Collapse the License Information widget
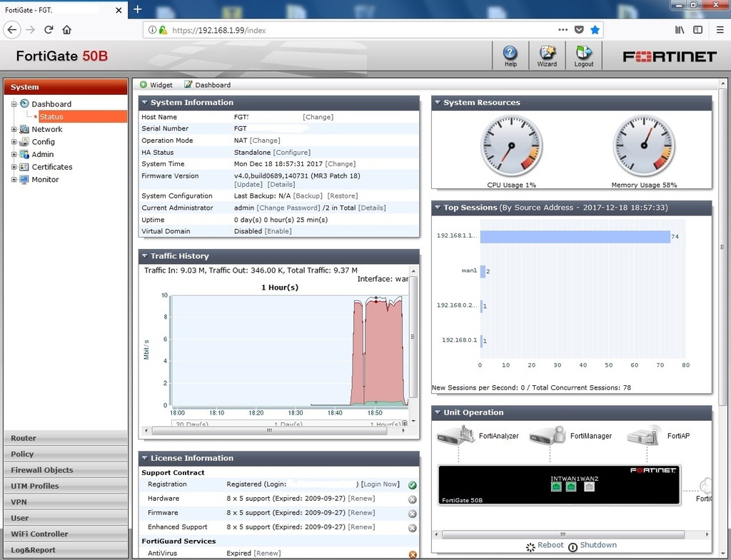731x560 pixels. tap(145, 458)
